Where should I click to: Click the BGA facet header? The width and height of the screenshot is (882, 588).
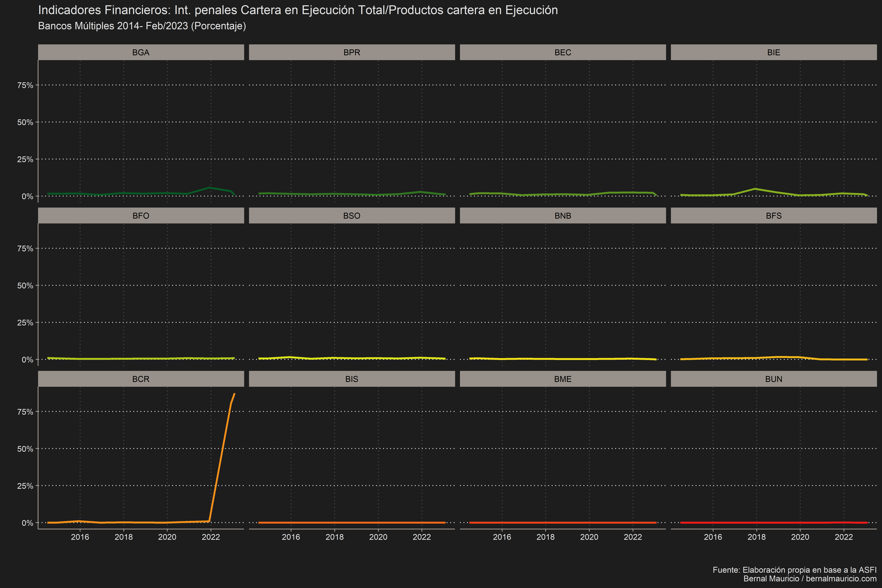click(141, 52)
